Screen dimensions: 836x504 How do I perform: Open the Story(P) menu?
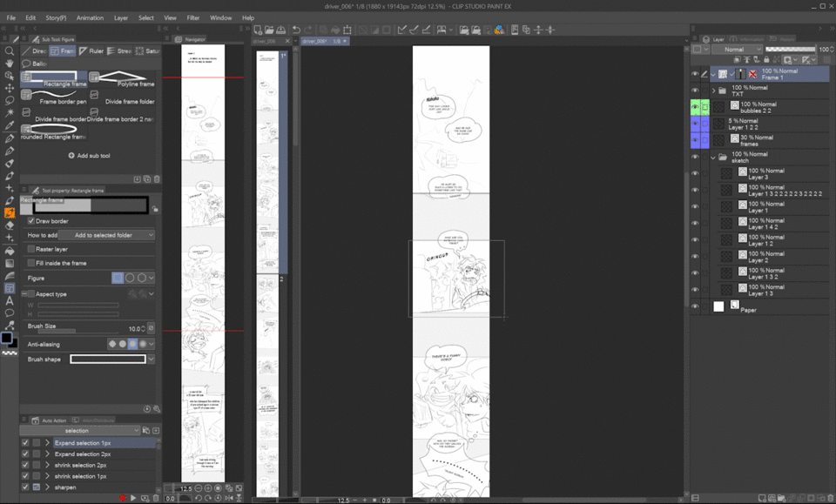(56, 17)
